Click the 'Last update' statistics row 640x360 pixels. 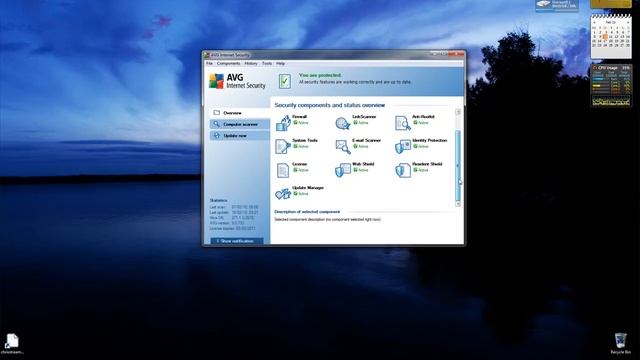[x=234, y=213]
